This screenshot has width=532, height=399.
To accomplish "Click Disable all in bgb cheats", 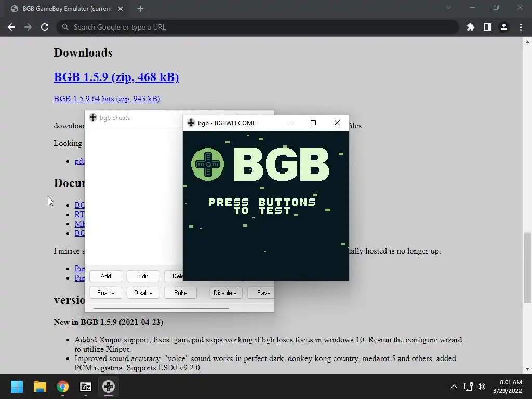I will click(226, 293).
